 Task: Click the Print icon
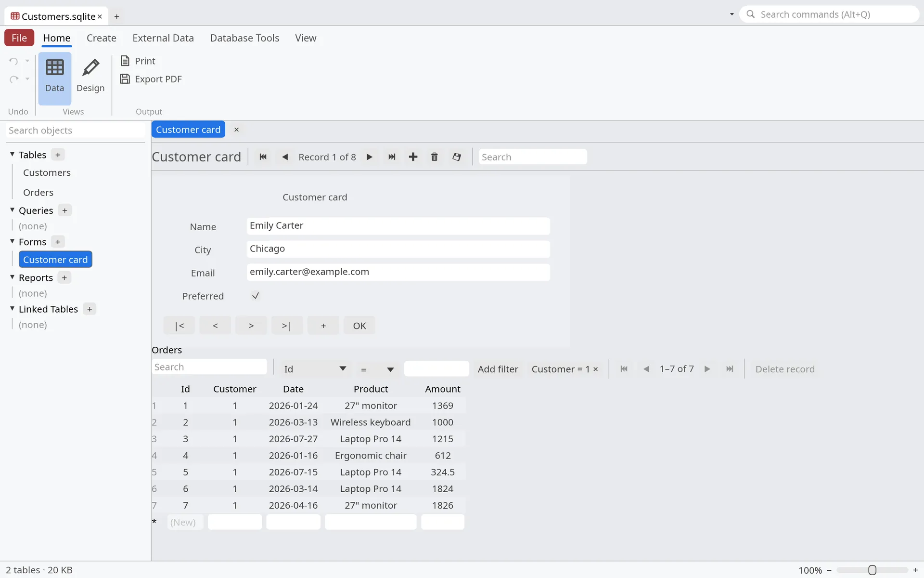[125, 61]
